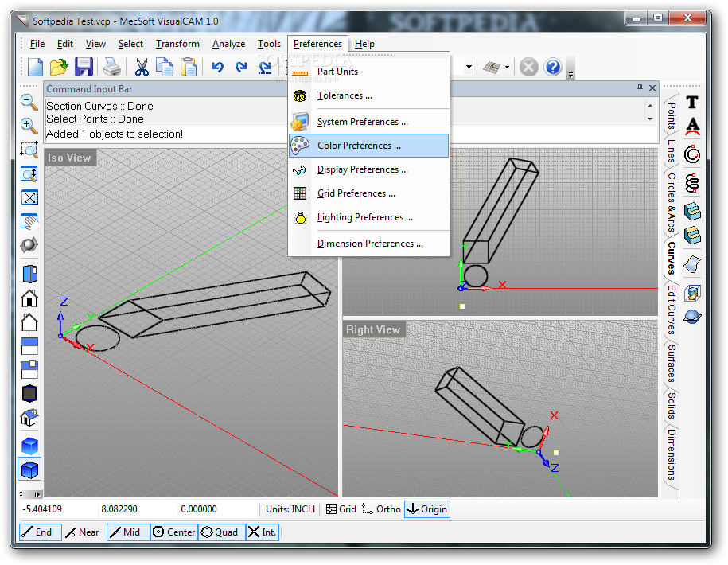The image size is (728, 565).
Task: Cut selection with the scissors icon
Action: pyautogui.click(x=142, y=67)
